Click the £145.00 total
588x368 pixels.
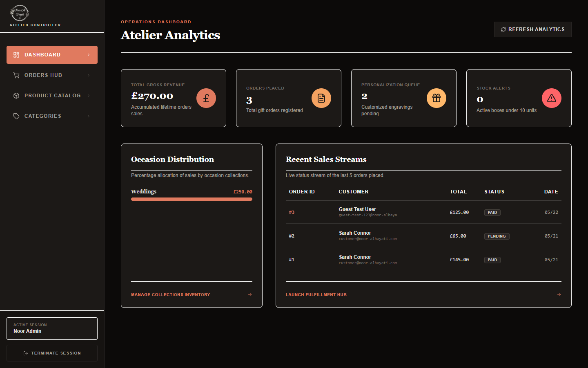tap(459, 260)
